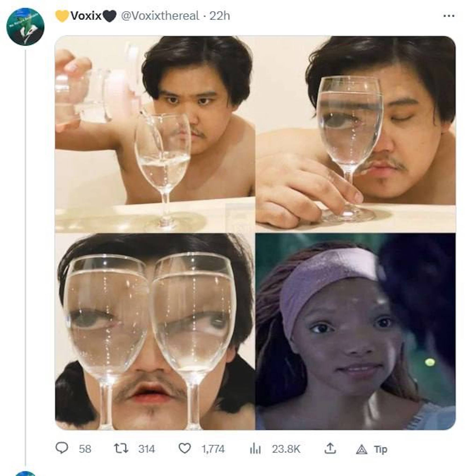The image size is (467, 476).
Task: Click the reply speech bubble icon
Action: pyautogui.click(x=62, y=448)
